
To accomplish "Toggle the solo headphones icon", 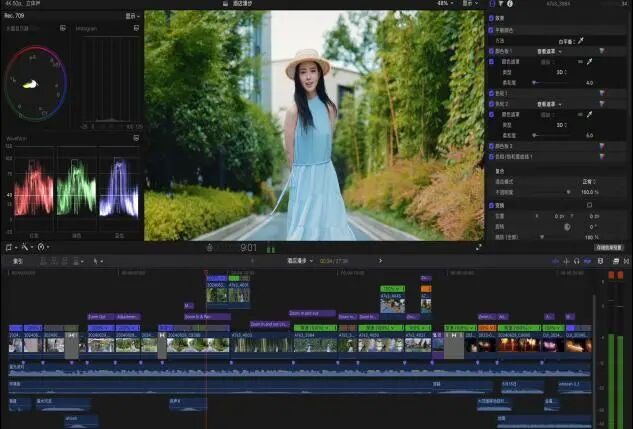I will pos(576,262).
